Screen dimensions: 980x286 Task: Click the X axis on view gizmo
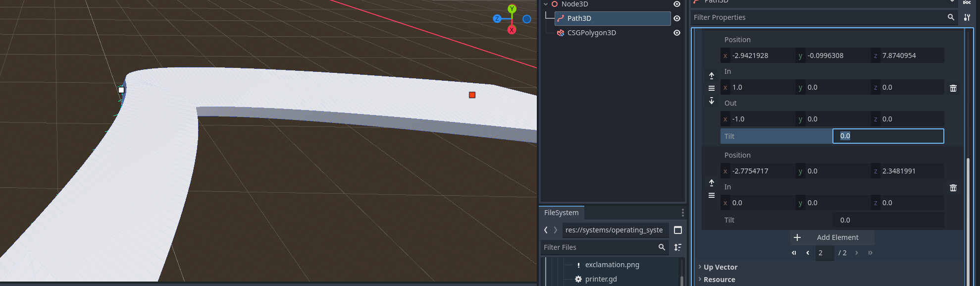pos(512,30)
